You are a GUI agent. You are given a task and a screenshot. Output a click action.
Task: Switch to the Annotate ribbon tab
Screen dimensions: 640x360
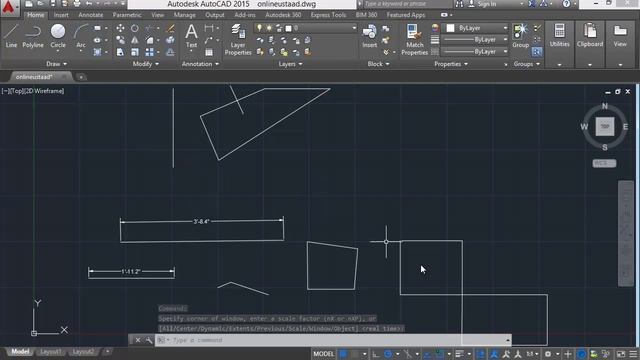91,15
